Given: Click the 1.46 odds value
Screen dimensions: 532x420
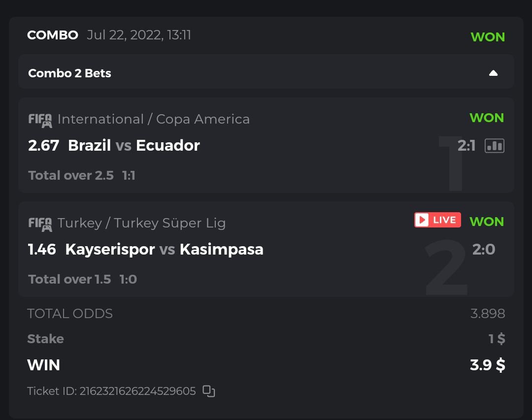Looking at the screenshot, I should [x=42, y=250].
